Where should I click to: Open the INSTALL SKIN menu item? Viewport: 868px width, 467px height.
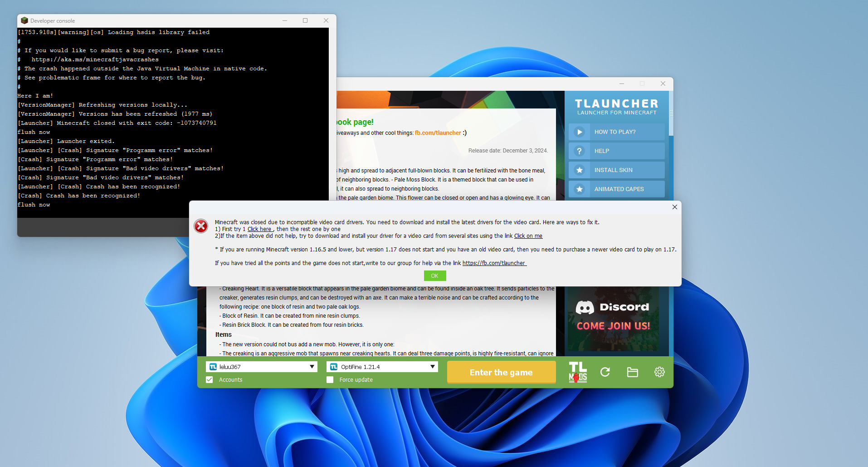[617, 170]
